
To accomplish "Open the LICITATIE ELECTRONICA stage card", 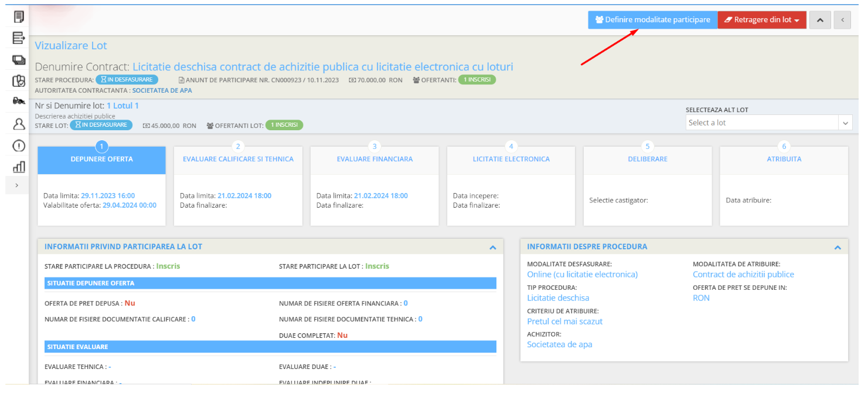I will pos(510,159).
